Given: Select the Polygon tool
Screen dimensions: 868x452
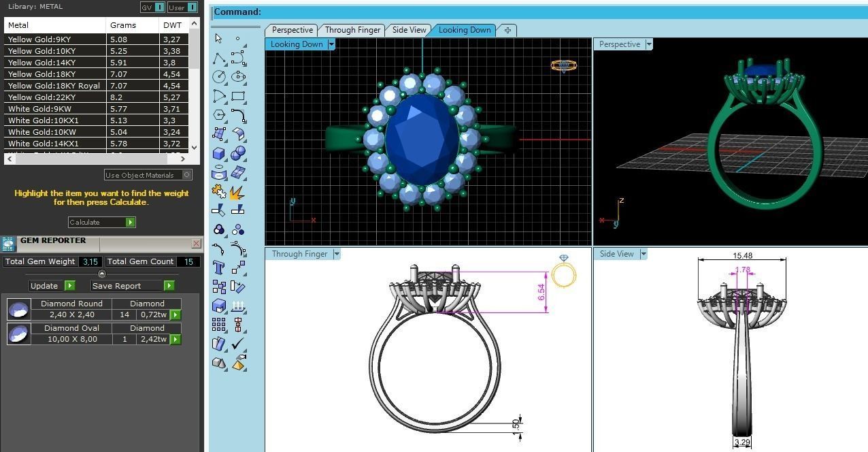Looking at the screenshot, I should pos(218,115).
